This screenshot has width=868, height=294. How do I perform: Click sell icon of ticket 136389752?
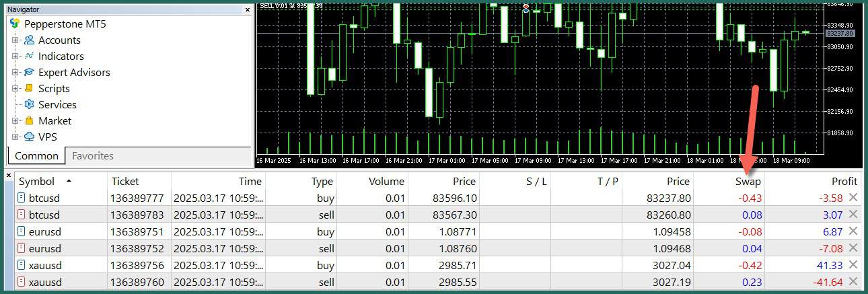tap(21, 249)
